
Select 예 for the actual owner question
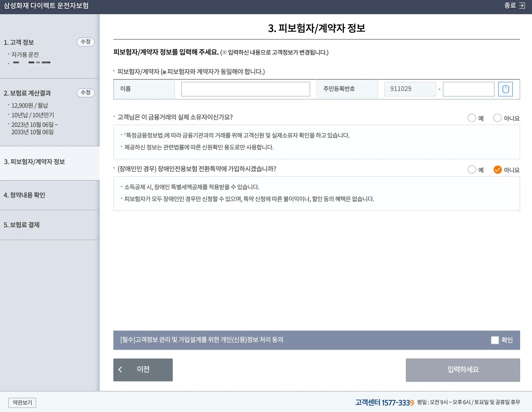pyautogui.click(x=472, y=118)
